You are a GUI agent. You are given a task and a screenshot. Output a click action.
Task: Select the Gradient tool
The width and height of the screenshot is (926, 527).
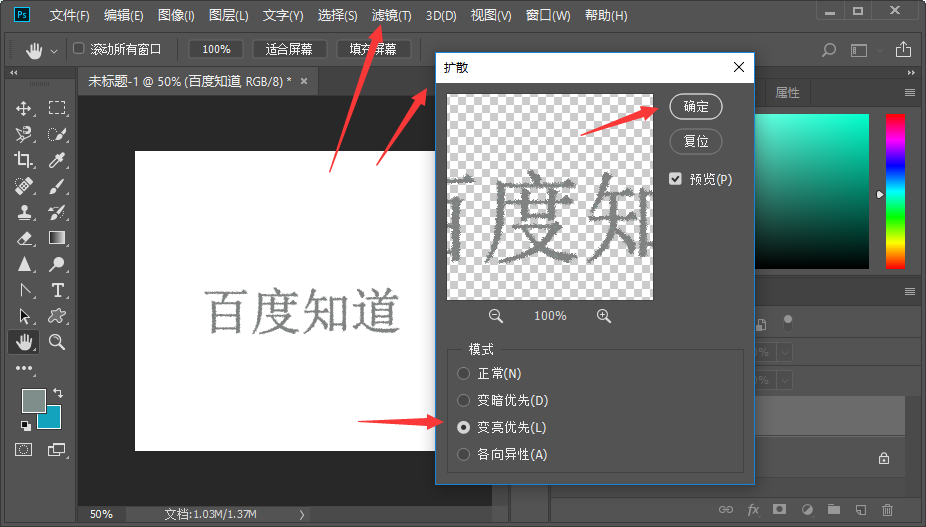57,238
